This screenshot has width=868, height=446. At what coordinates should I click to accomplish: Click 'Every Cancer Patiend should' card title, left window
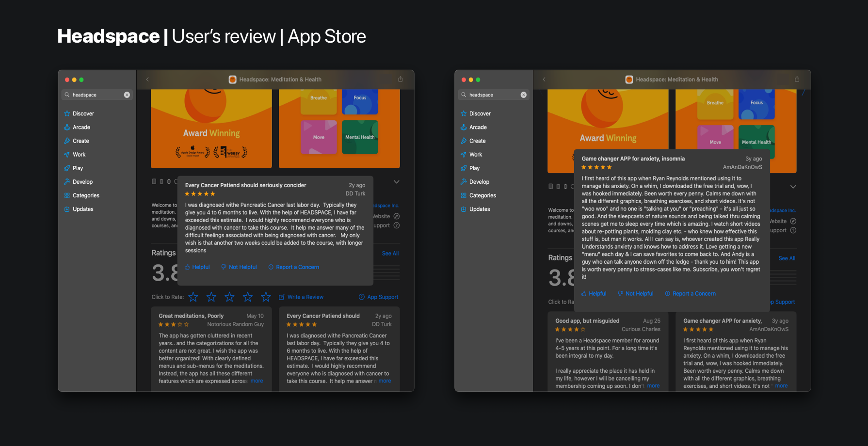pos(323,316)
